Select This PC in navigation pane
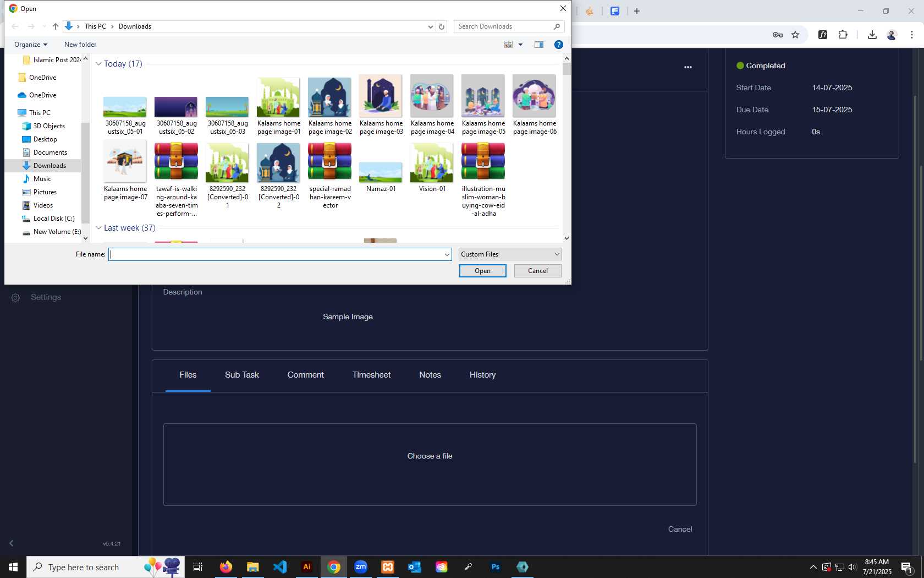The image size is (924, 578). tap(34, 113)
